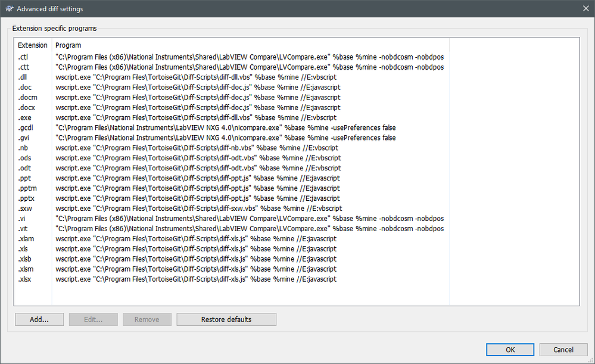595x364 pixels.
Task: Click the .gvi nicompare.exe program command
Action: pos(225,138)
